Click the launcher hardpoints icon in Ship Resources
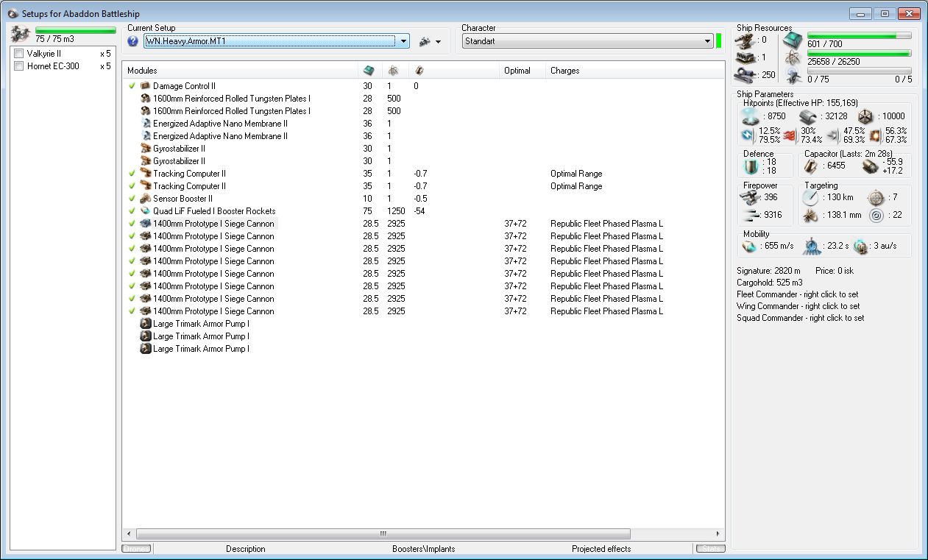This screenshot has height=560, width=928. 747,57
